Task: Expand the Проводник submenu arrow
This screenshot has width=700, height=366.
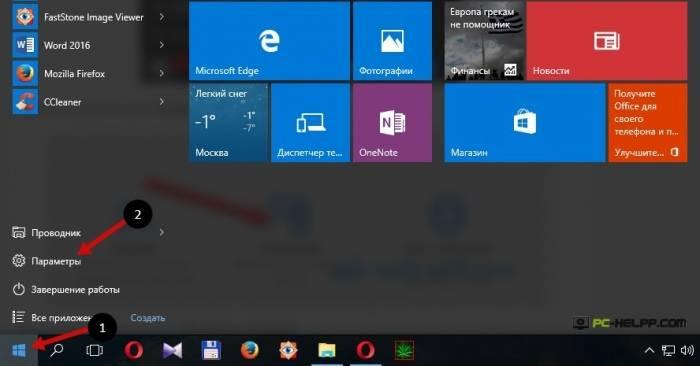Action: pyautogui.click(x=162, y=233)
